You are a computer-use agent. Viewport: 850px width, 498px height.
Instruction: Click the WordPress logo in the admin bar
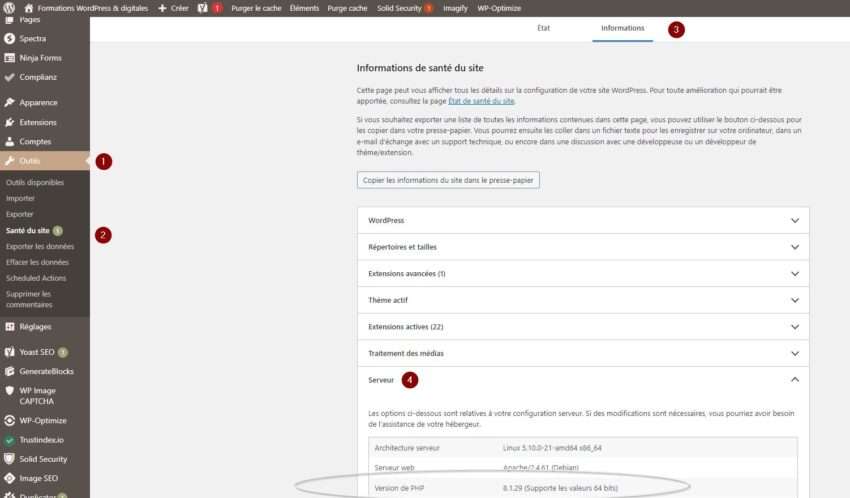click(9, 8)
